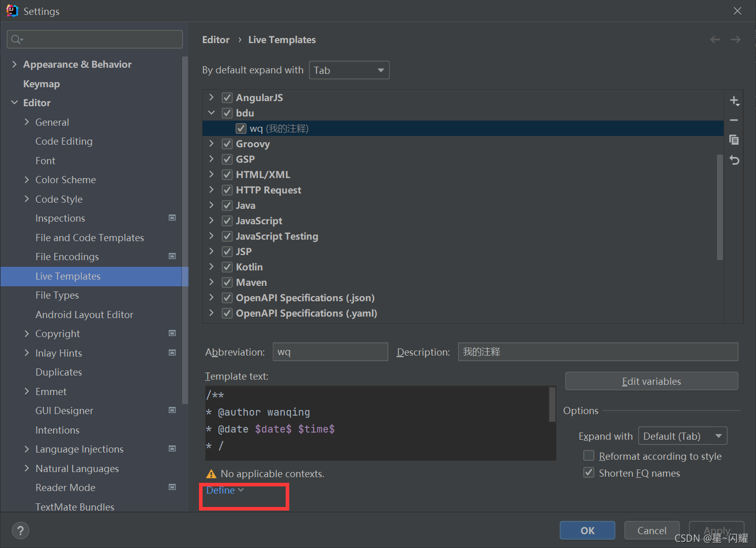
Task: Navigate back with the left arrow
Action: point(715,40)
